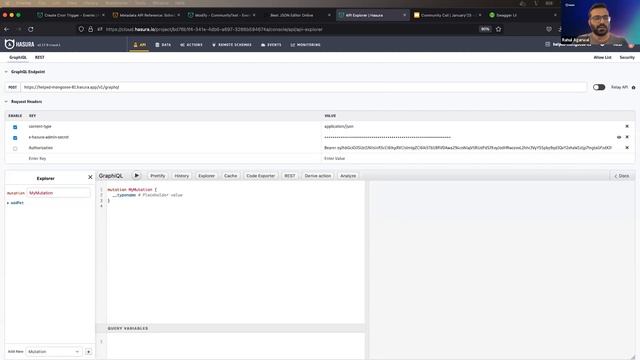Viewport: 640px width, 360px height.
Task: Switch to the REST sub-tab
Action: point(40,58)
